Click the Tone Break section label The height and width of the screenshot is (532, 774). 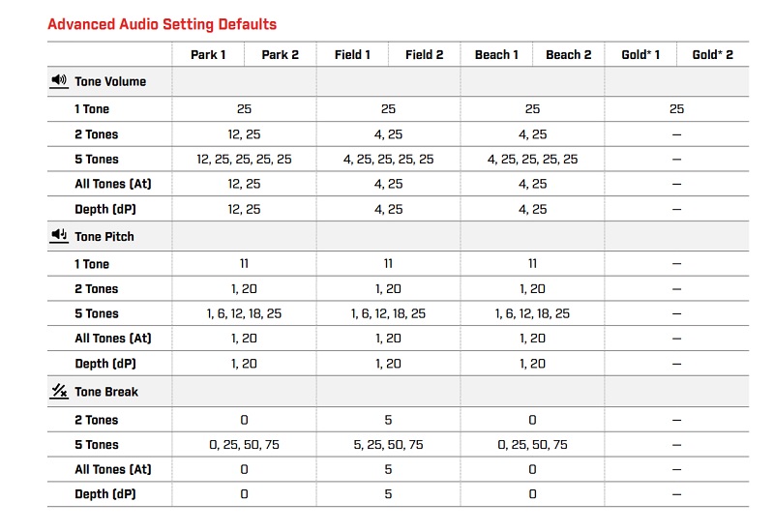[106, 392]
